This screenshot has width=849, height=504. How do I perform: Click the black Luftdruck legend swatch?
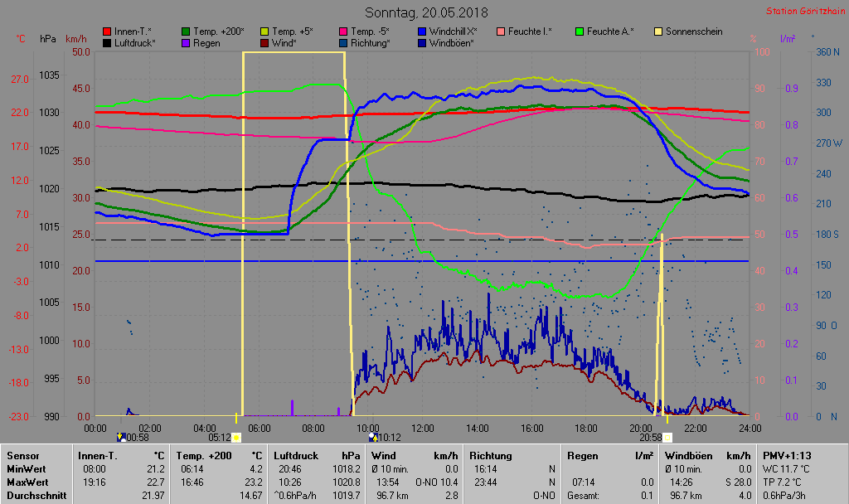tap(107, 42)
